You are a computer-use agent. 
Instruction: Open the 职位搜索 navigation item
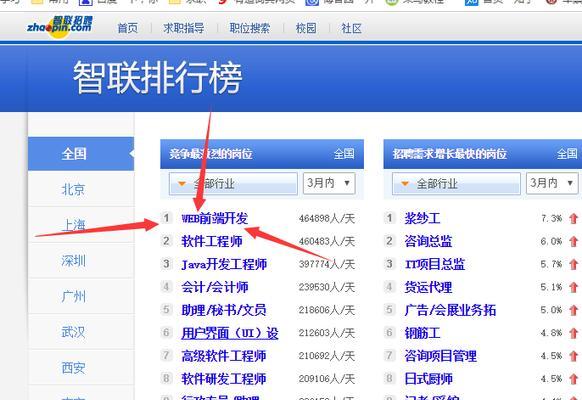250,28
